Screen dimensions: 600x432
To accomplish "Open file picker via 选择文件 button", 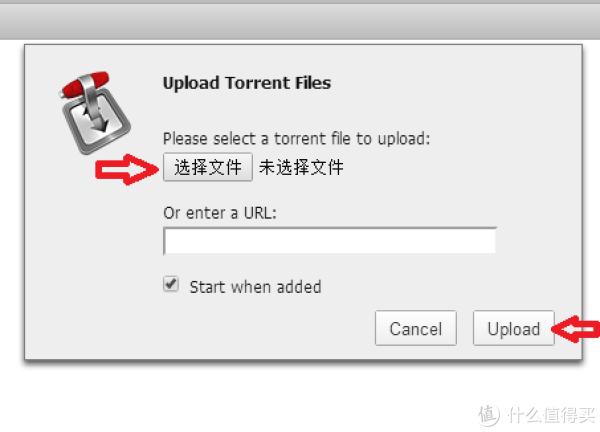I will (208, 167).
